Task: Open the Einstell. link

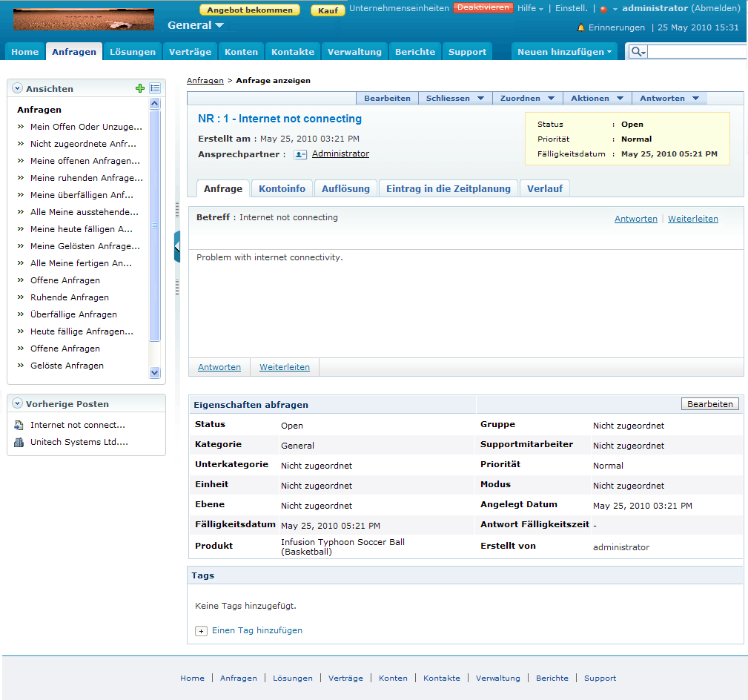Action: coord(572,8)
